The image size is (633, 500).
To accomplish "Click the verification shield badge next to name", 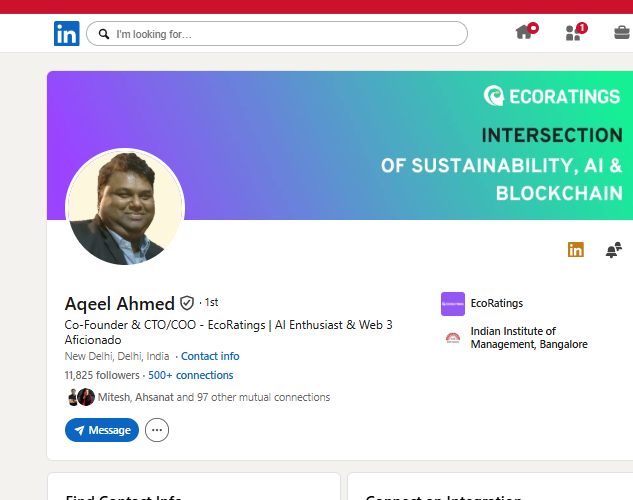I will tap(187, 303).
